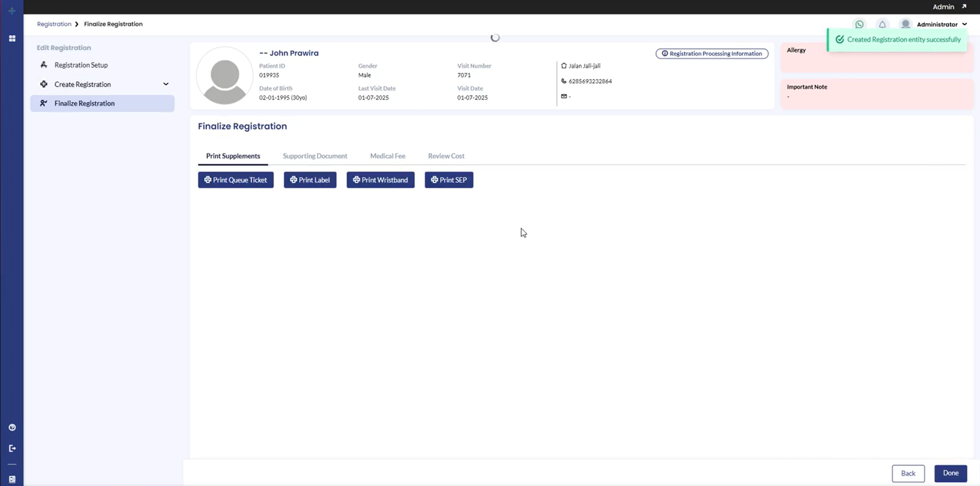Expand the Create Registration chevron
This screenshot has height=486, width=980.
click(x=166, y=84)
